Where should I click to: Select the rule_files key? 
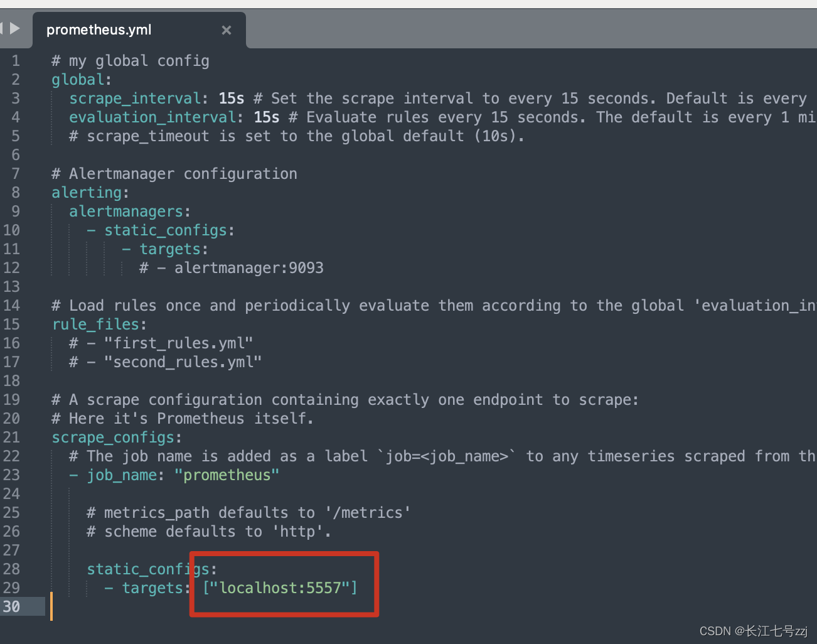click(x=93, y=324)
